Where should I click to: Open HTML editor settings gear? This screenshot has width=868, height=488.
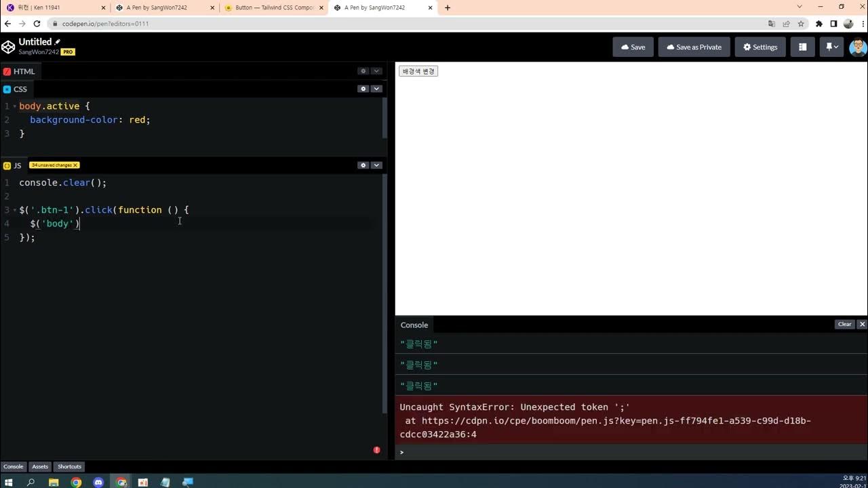pyautogui.click(x=363, y=71)
